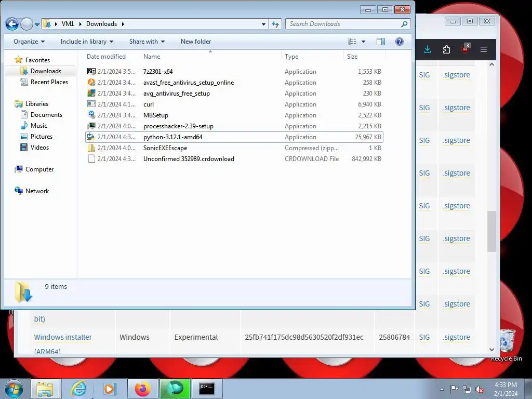Toggle the preview pane button

[381, 42]
